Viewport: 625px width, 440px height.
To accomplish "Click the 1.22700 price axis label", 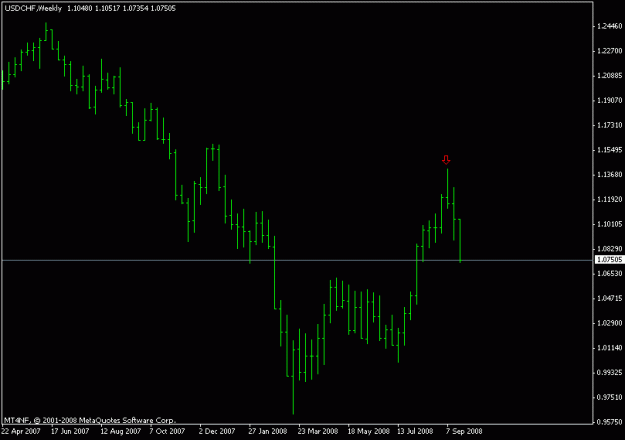I will point(609,51).
